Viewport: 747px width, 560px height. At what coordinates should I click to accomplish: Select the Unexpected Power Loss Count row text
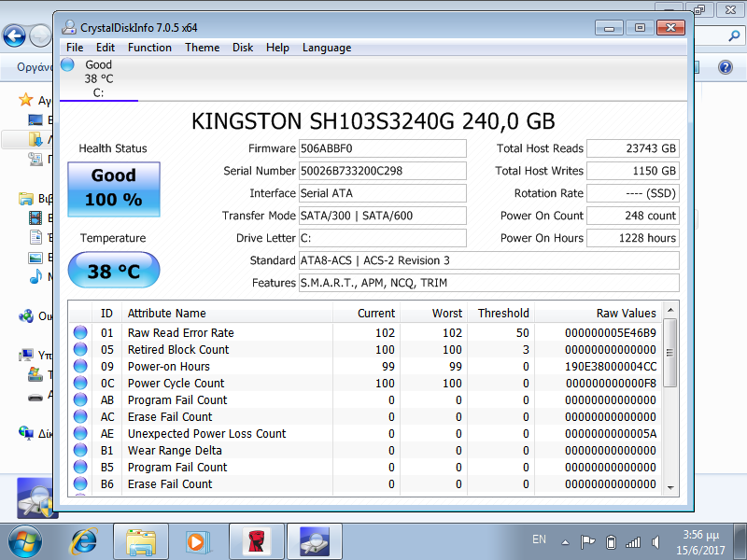206,433
